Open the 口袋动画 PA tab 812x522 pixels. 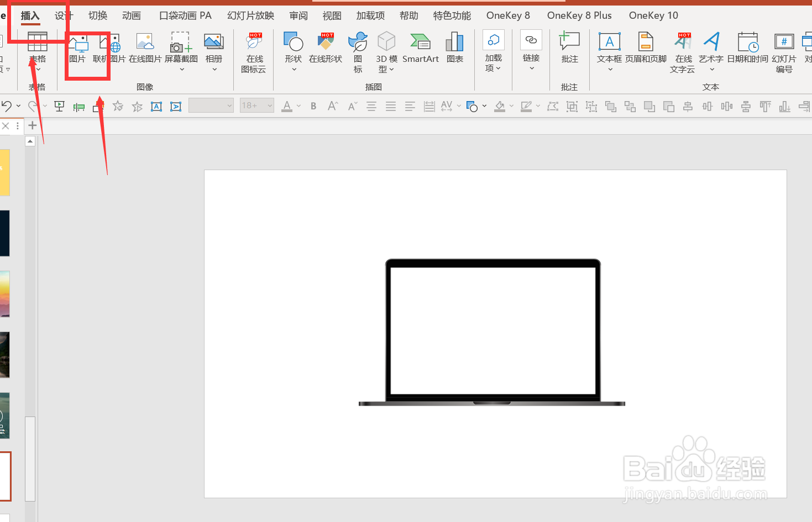(x=185, y=15)
